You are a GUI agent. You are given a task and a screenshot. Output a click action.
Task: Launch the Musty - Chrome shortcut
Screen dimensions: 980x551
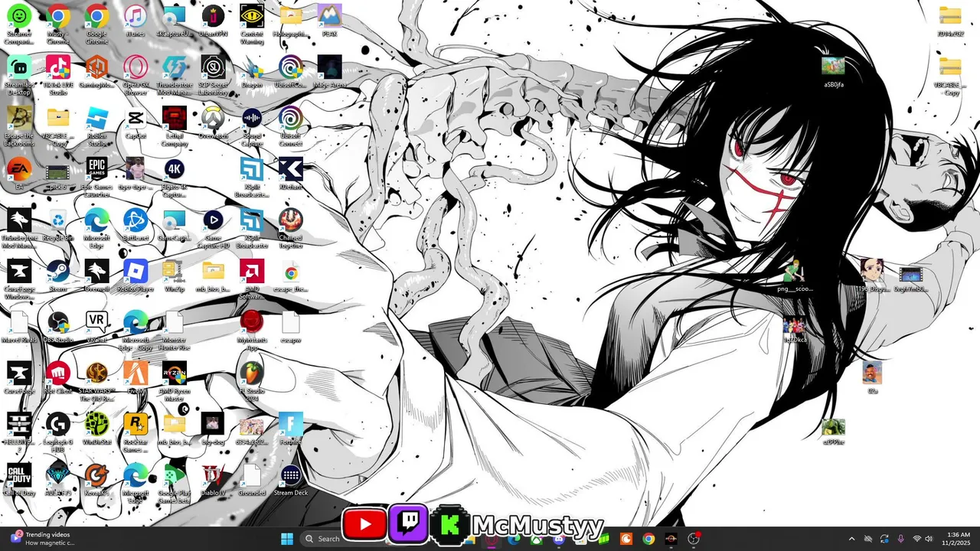coord(58,23)
